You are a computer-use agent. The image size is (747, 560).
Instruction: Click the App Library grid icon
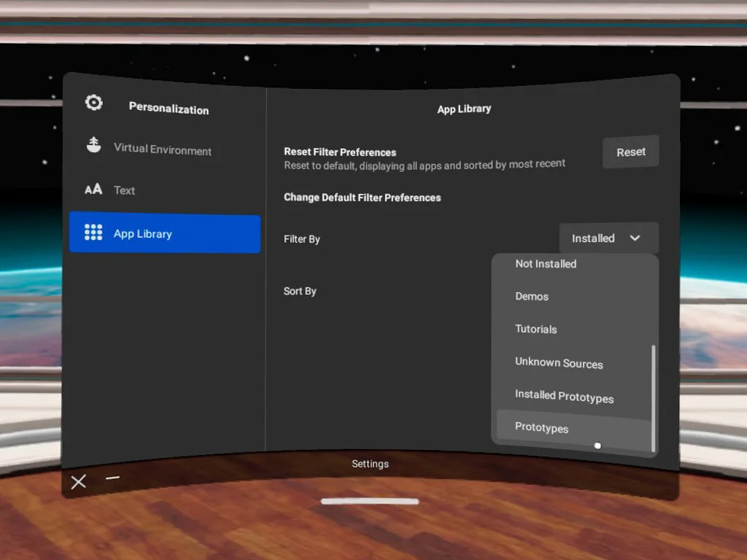[x=93, y=233]
